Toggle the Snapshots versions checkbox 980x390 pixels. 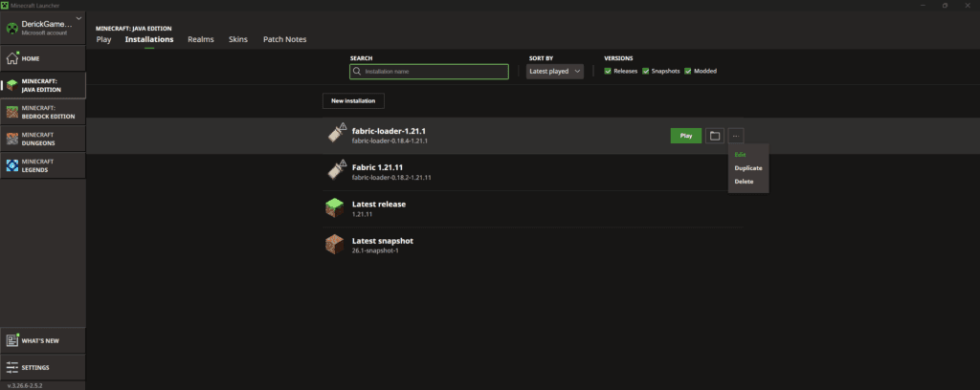tap(646, 71)
